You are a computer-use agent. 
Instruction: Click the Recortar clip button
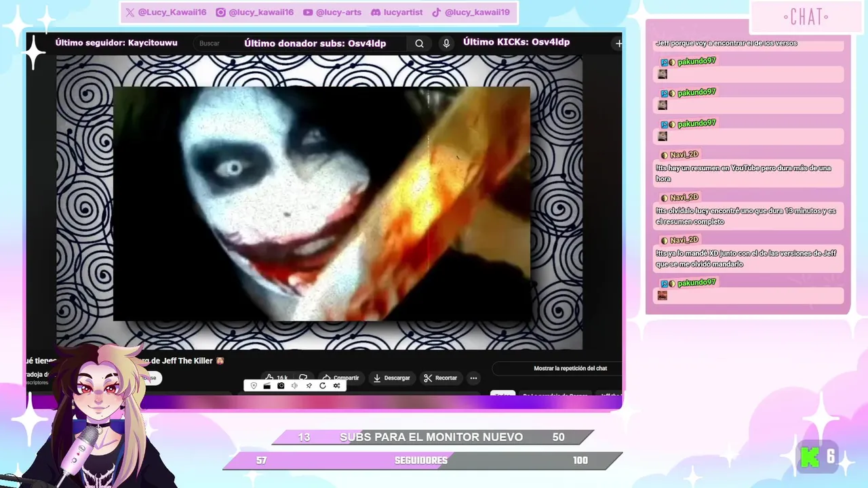tap(441, 378)
